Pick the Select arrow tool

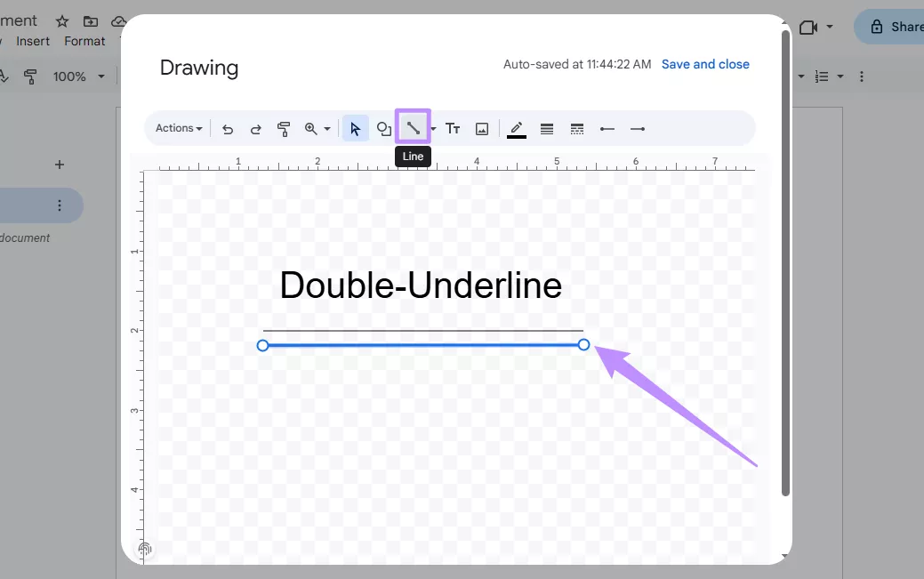(355, 128)
